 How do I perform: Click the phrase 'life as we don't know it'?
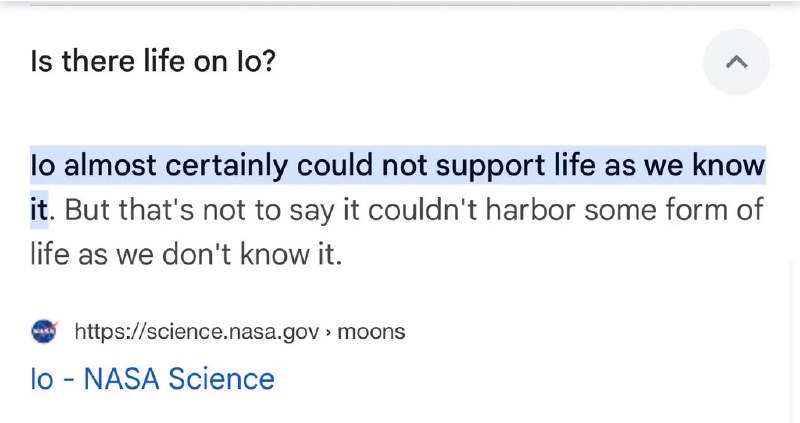point(183,254)
